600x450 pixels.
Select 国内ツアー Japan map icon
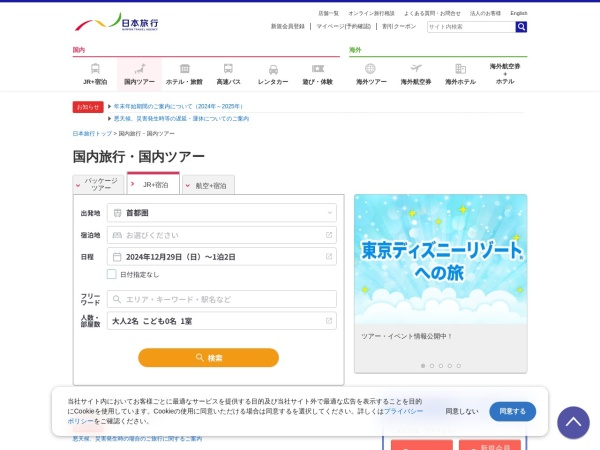[140, 69]
